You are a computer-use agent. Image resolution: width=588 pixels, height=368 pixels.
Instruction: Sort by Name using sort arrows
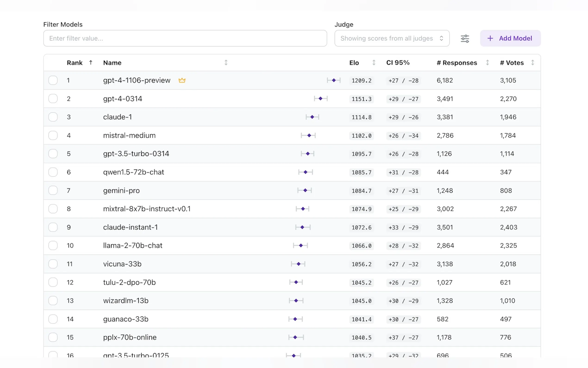(x=226, y=63)
